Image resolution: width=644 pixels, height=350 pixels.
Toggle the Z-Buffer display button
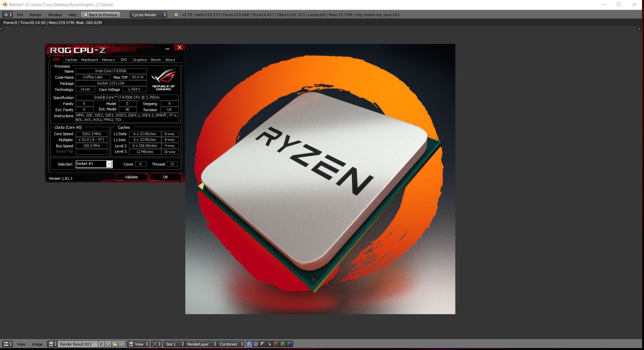[x=269, y=344]
